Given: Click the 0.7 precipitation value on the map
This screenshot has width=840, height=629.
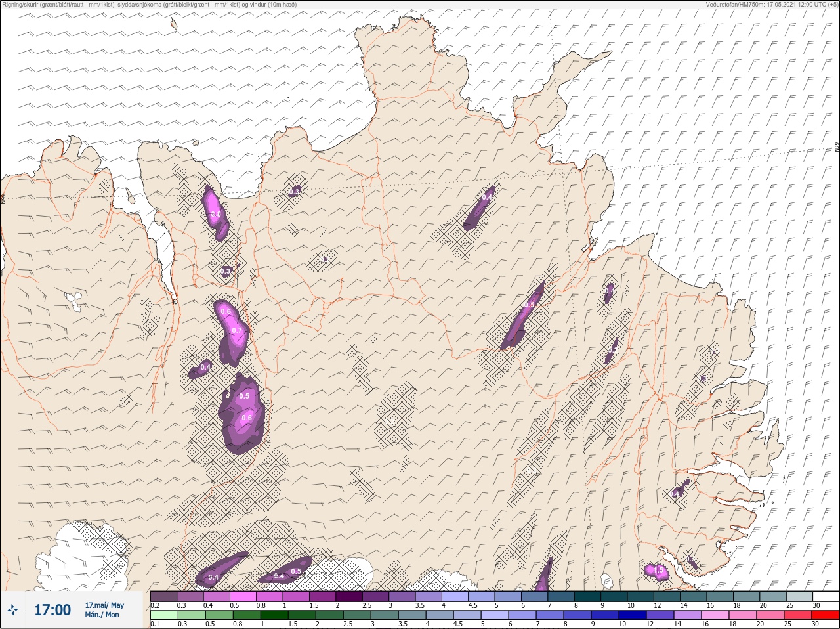Looking at the screenshot, I should (x=237, y=330).
